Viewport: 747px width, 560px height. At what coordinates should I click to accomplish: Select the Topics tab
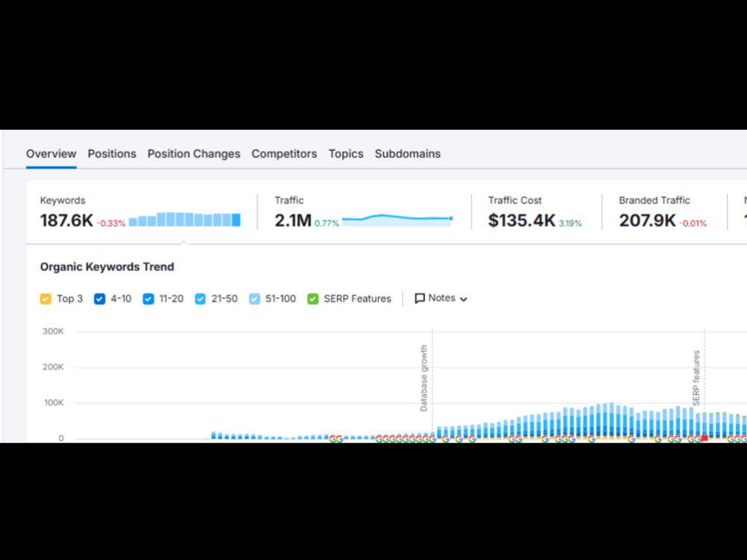pyautogui.click(x=346, y=154)
